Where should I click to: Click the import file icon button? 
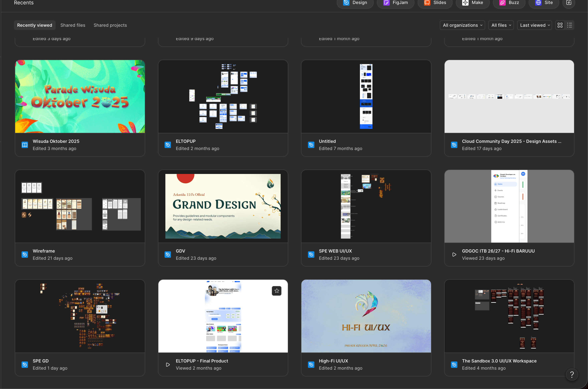(569, 3)
